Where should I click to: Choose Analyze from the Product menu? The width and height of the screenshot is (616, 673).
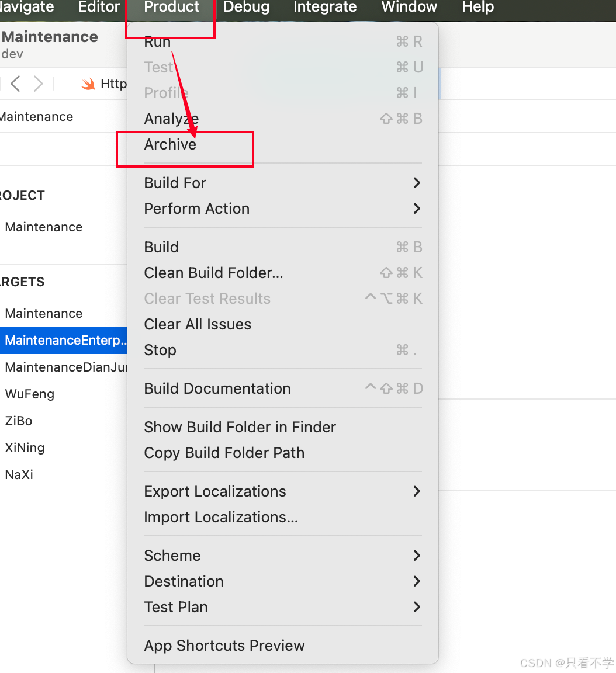point(283,119)
